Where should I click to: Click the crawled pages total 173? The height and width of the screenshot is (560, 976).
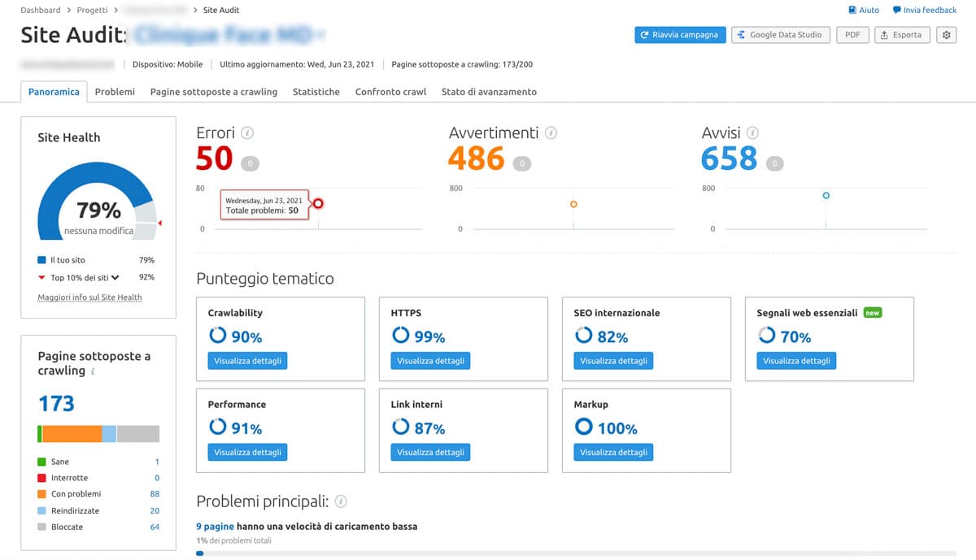click(56, 403)
